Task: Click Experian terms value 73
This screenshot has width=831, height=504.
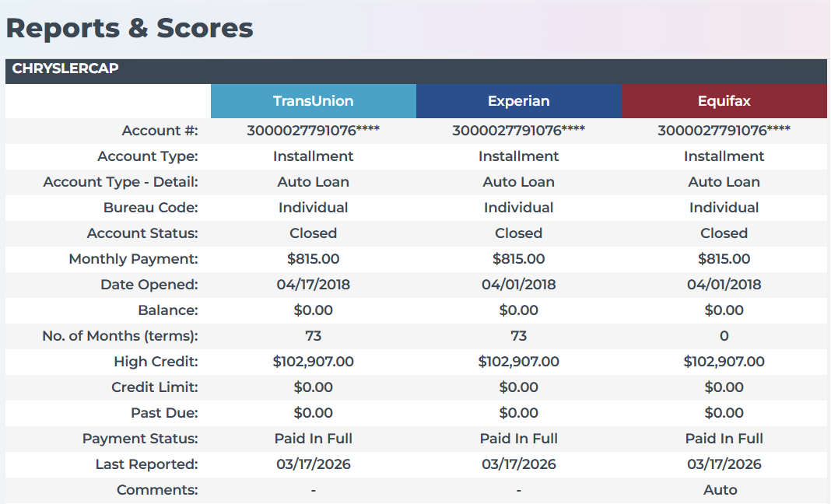Action: coord(519,336)
